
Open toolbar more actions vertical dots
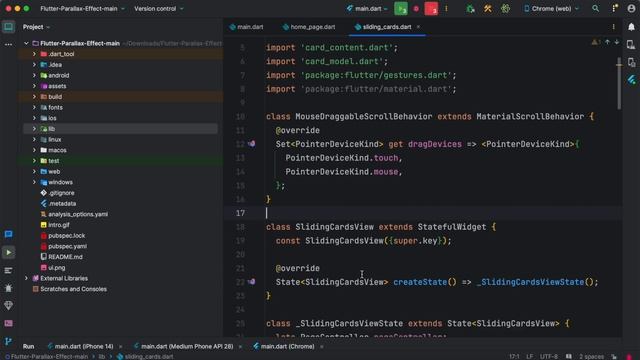(446, 9)
